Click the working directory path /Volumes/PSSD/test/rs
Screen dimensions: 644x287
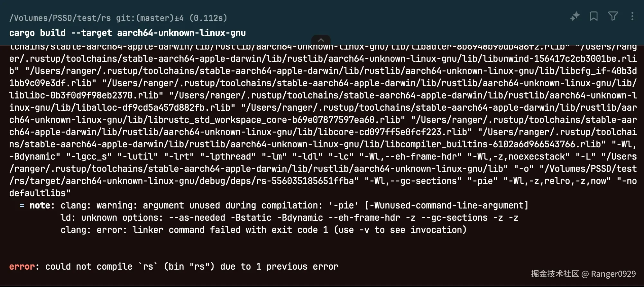point(60,18)
